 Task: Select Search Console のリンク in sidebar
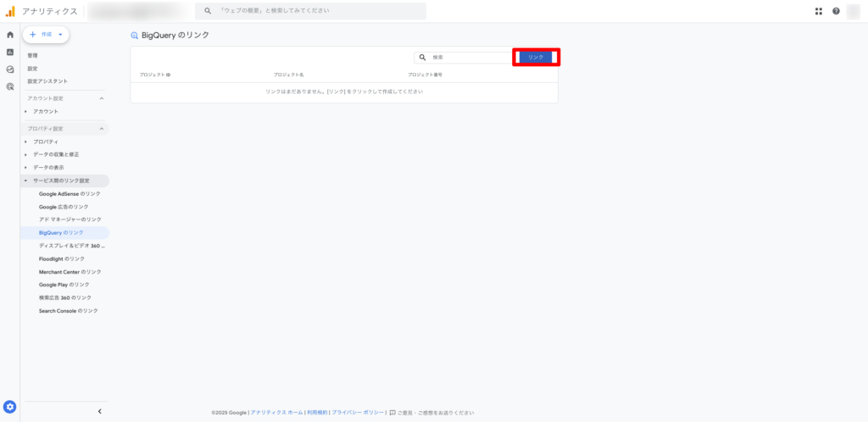pos(68,311)
